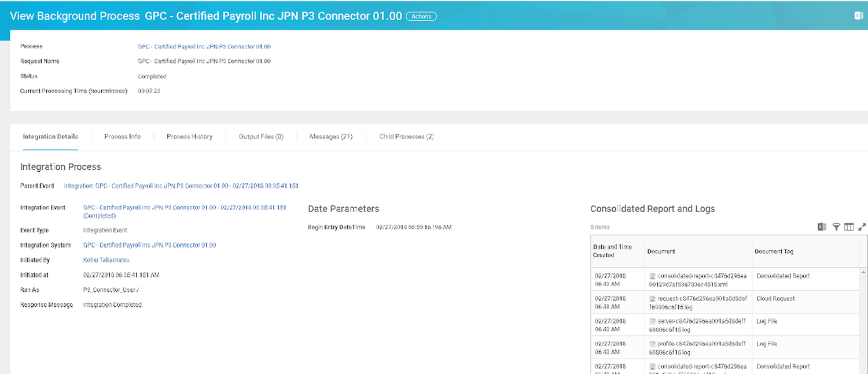Expand the report grid to full screen
Viewport: 868px width, 374px height.
tap(862, 227)
